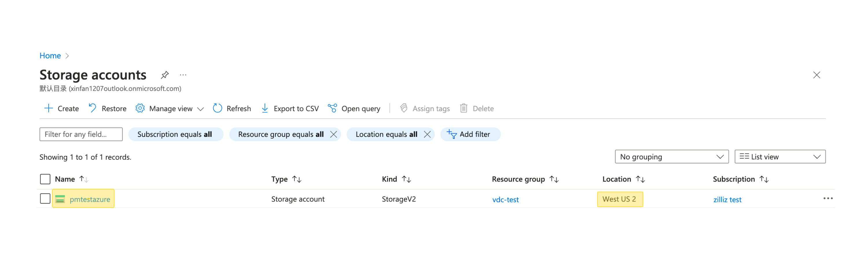868x260 pixels.
Task: Click the Create button label
Action: pyautogui.click(x=68, y=108)
